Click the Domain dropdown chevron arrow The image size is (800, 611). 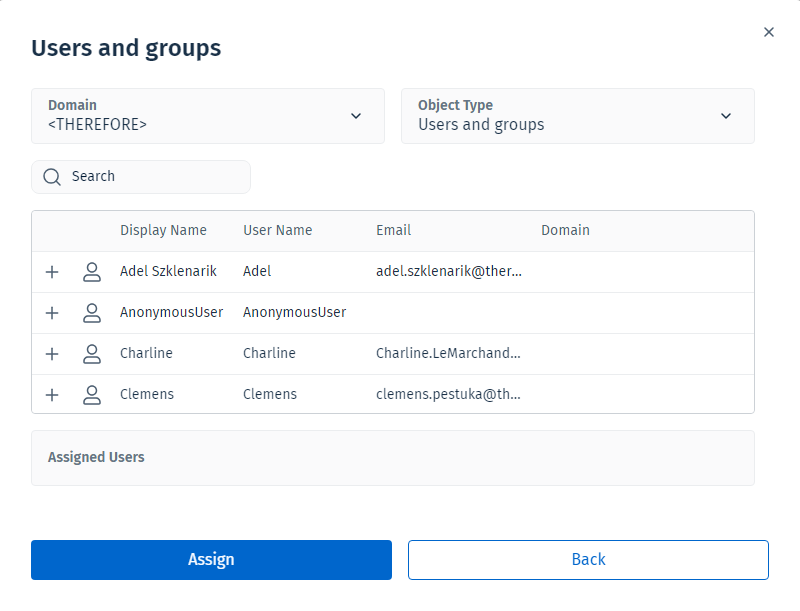tap(356, 116)
